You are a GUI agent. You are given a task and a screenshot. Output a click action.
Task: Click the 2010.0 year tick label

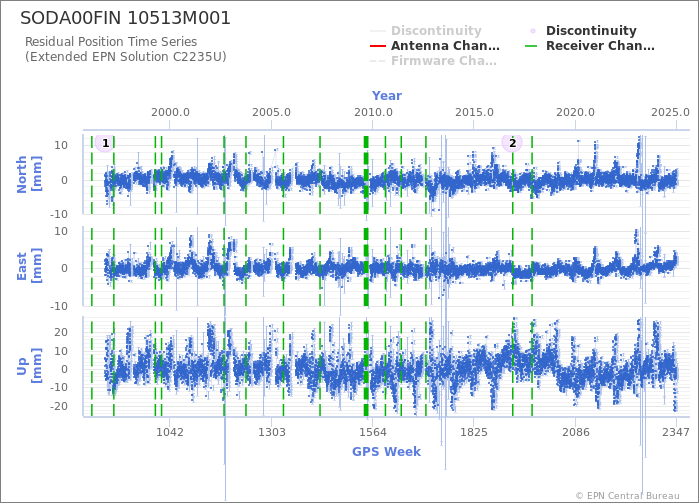click(373, 112)
